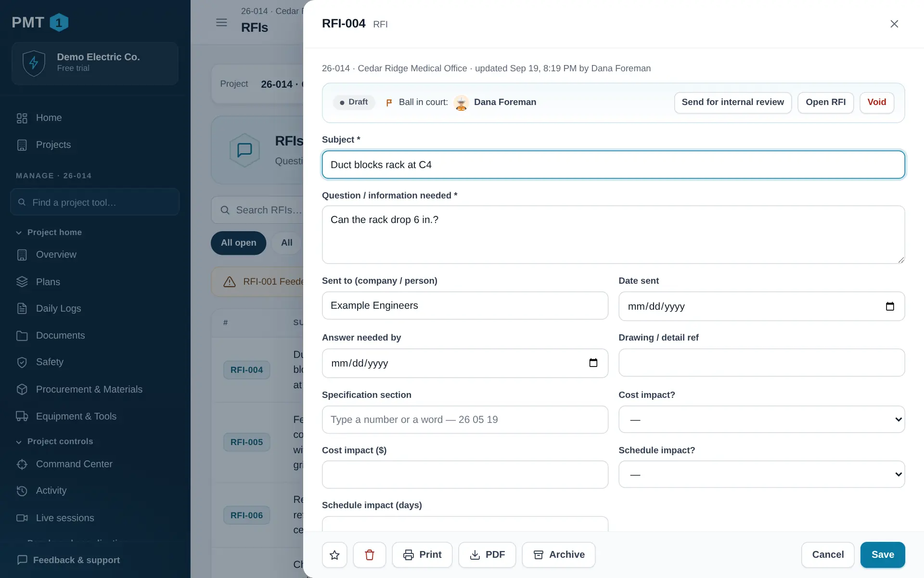Open the Safety tool
924x578 pixels.
coord(95,362)
